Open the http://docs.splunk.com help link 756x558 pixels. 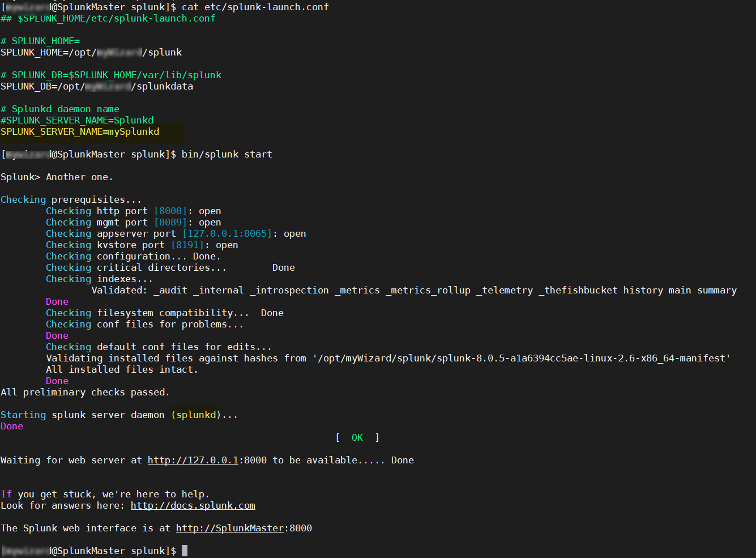193,505
